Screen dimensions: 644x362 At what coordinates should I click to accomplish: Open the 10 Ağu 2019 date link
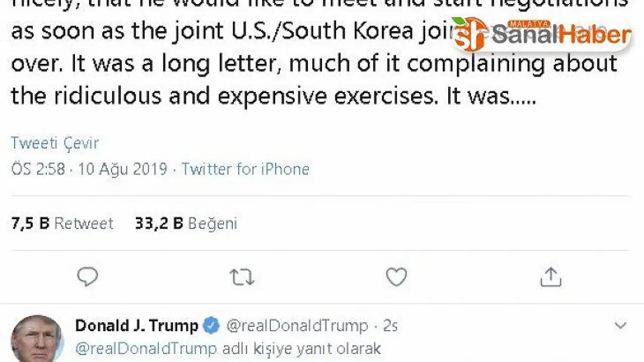pyautogui.click(x=123, y=168)
